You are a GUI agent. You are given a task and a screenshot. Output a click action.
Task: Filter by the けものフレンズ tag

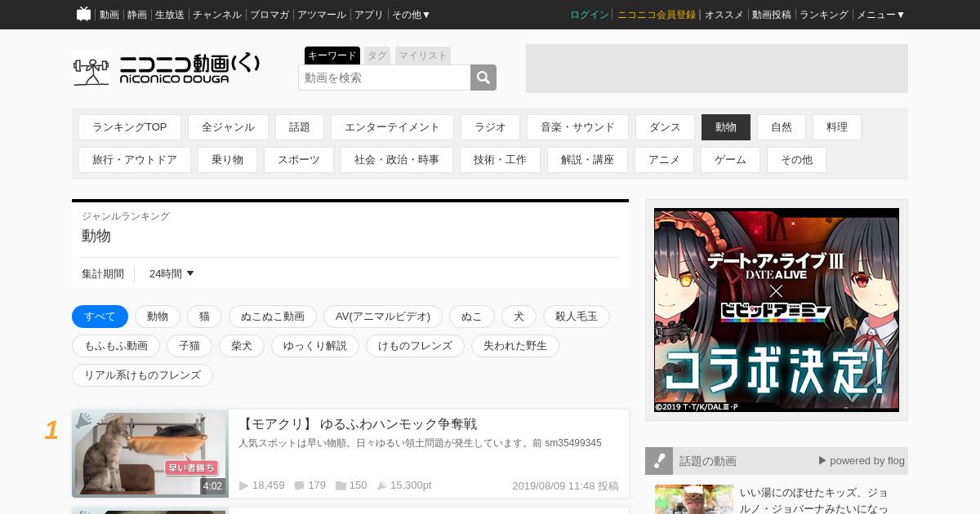415,346
